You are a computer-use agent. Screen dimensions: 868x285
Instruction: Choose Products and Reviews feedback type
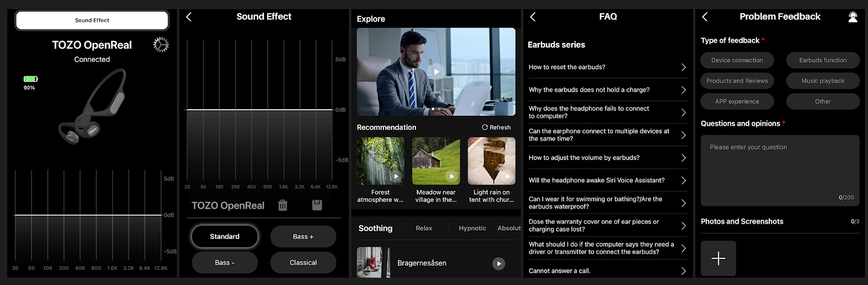tap(737, 81)
